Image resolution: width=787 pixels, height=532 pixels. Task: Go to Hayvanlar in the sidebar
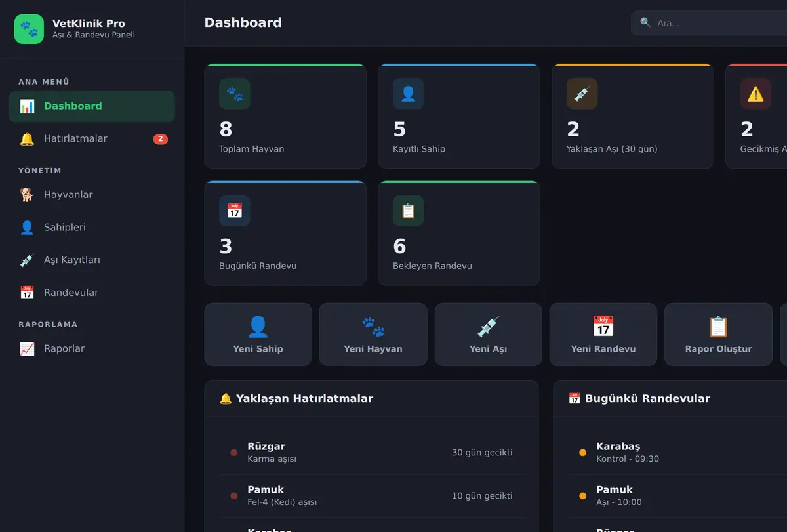coord(92,195)
